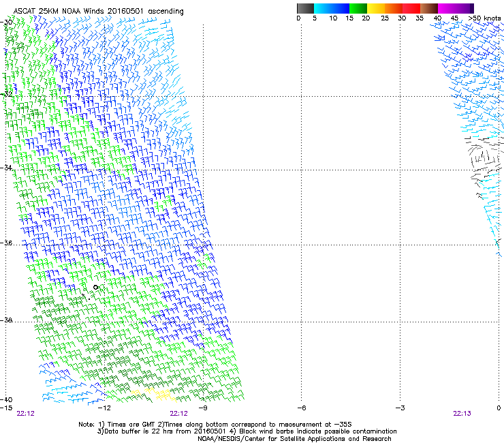Click the '-34' latitude axis label
The height and width of the screenshot is (443, 504).
(6, 168)
